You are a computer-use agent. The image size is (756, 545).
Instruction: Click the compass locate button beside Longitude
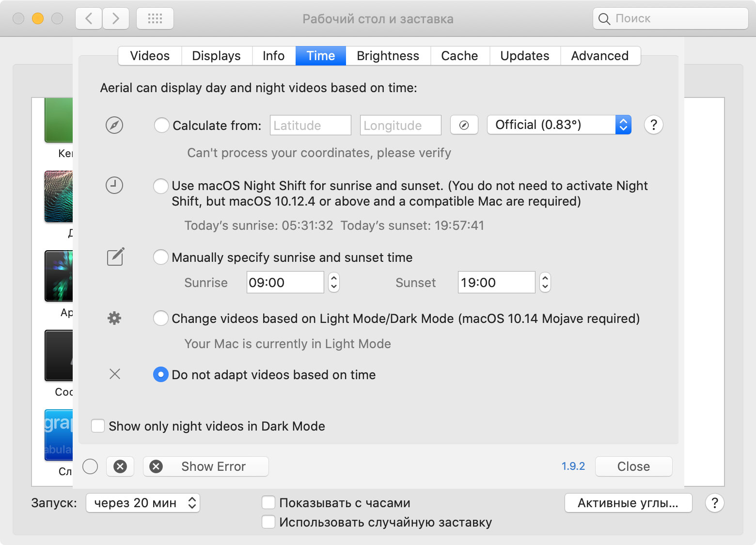tap(464, 125)
